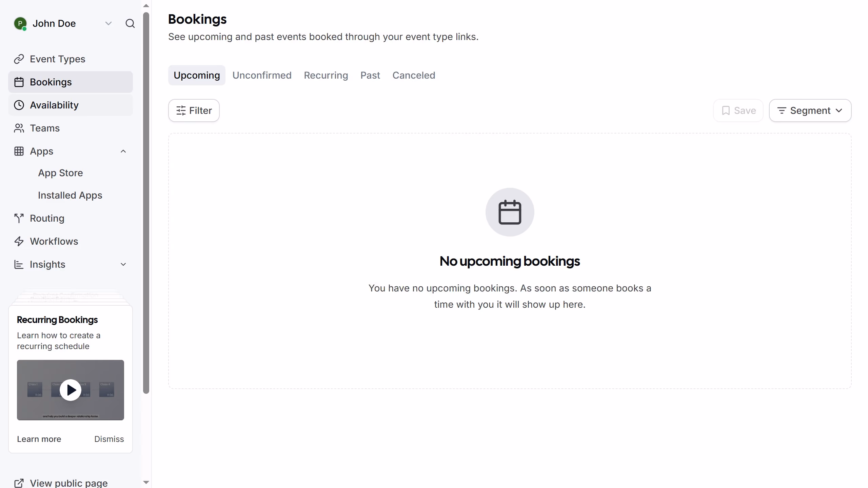Open the search magnifier icon
This screenshot has width=868, height=488.
click(130, 23)
